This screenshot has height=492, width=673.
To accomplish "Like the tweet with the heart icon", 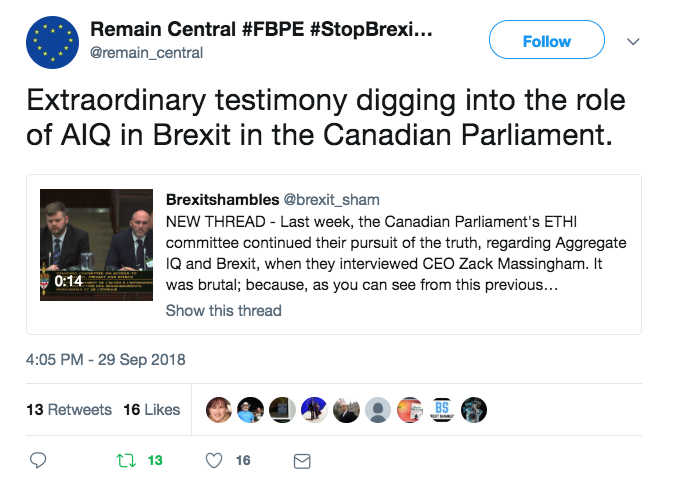I will pyautogui.click(x=213, y=461).
